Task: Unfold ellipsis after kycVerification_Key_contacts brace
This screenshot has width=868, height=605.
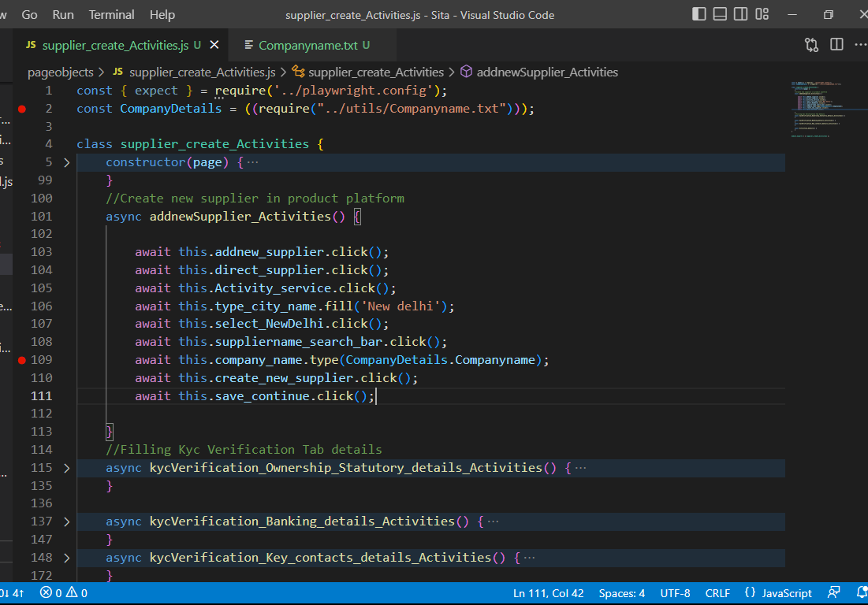Action: 530,558
